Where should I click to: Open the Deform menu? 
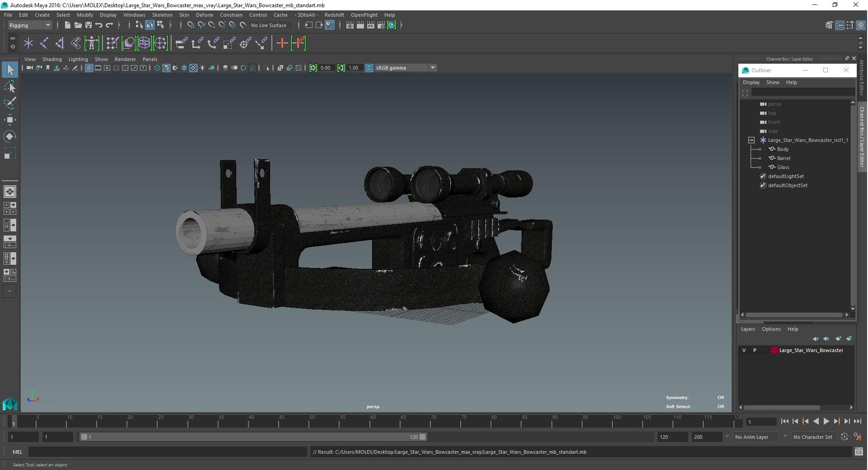[x=204, y=15]
